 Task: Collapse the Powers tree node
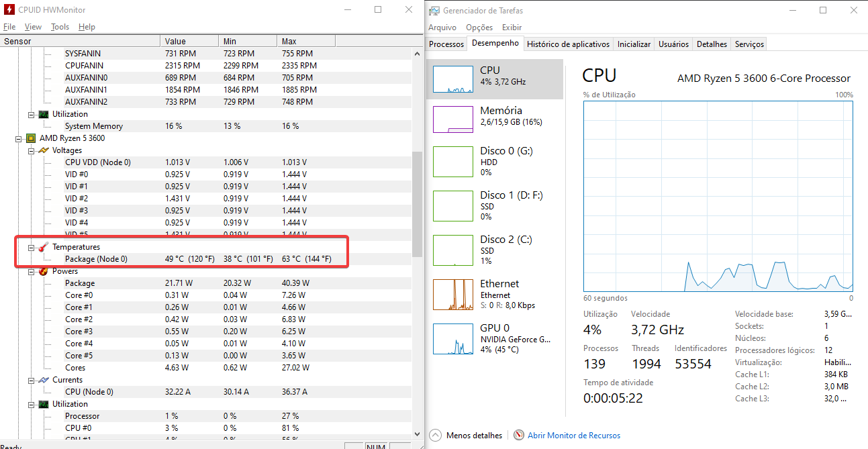[32, 271]
